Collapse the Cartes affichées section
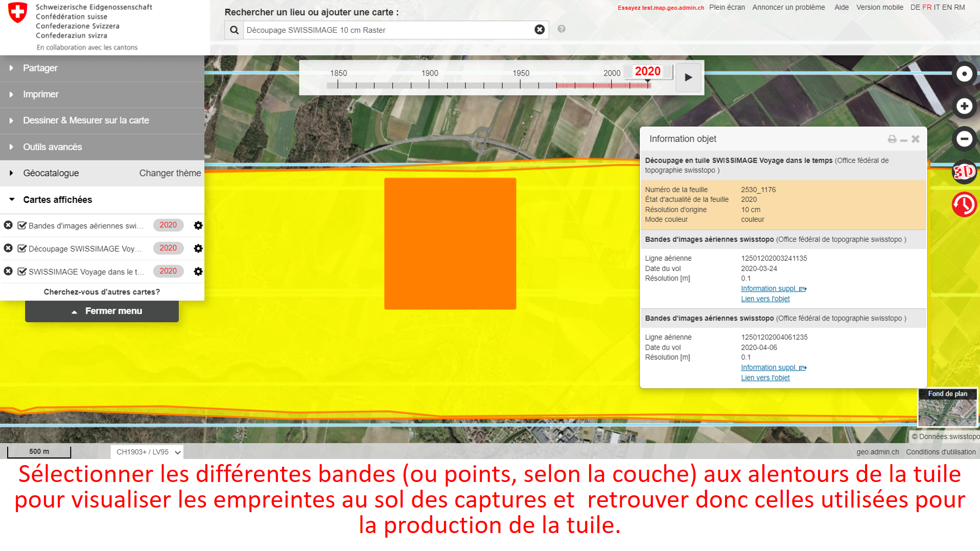Viewport: 980px width, 551px height. (x=57, y=200)
